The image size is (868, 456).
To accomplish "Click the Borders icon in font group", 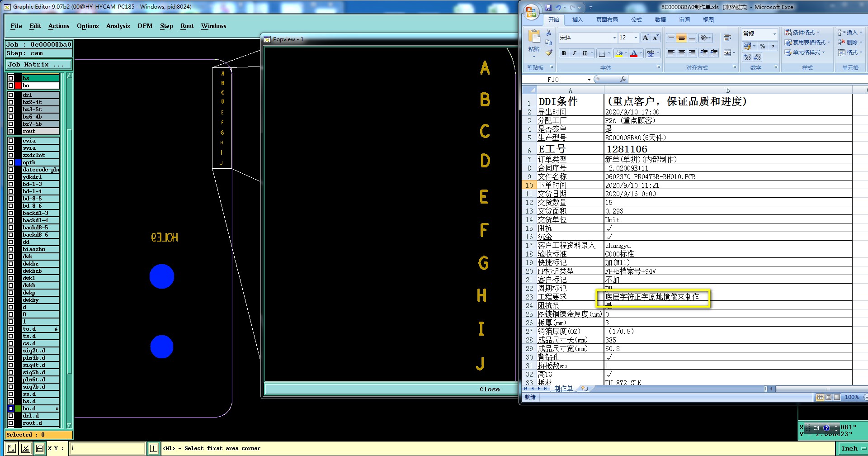I will click(x=602, y=53).
